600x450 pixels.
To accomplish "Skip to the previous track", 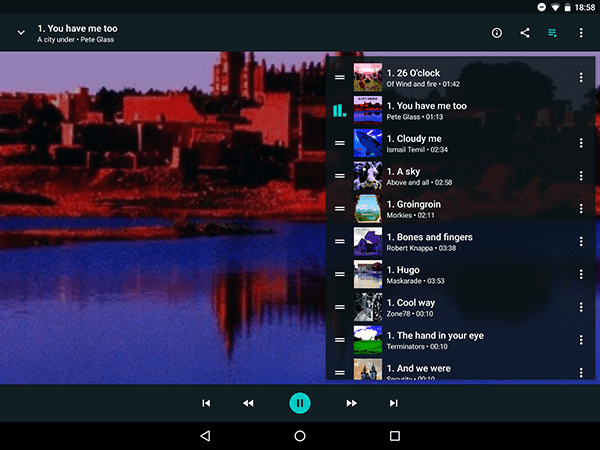I will pos(206,403).
